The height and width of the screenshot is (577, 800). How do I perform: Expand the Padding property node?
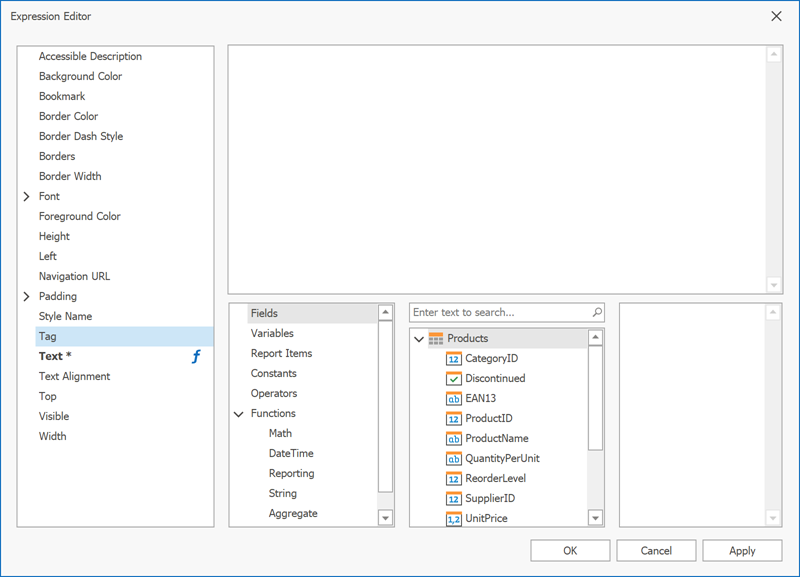pyautogui.click(x=26, y=297)
